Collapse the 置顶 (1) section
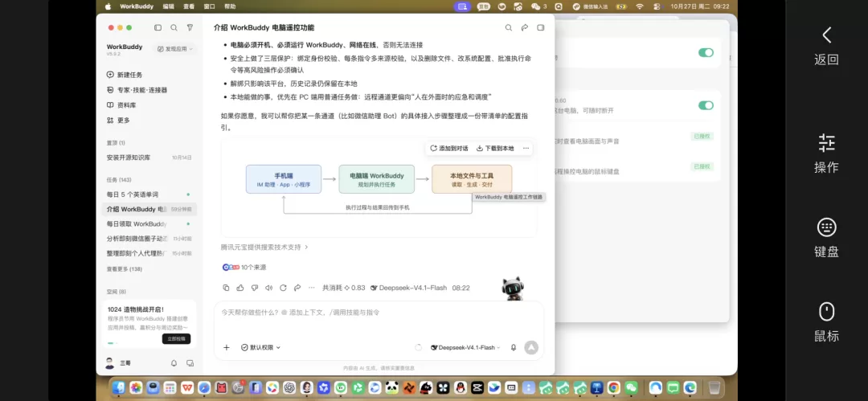Screen dimensions: 868x401 pos(116,143)
